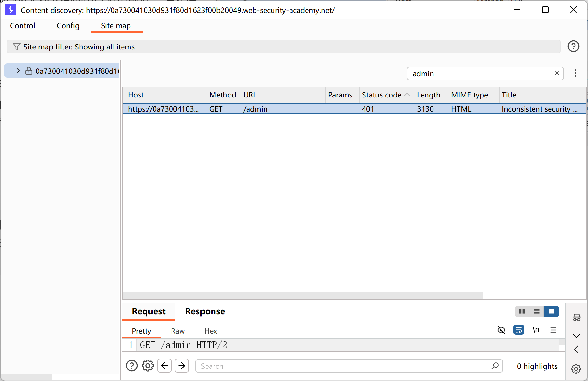Go to previous search match arrow

(164, 366)
